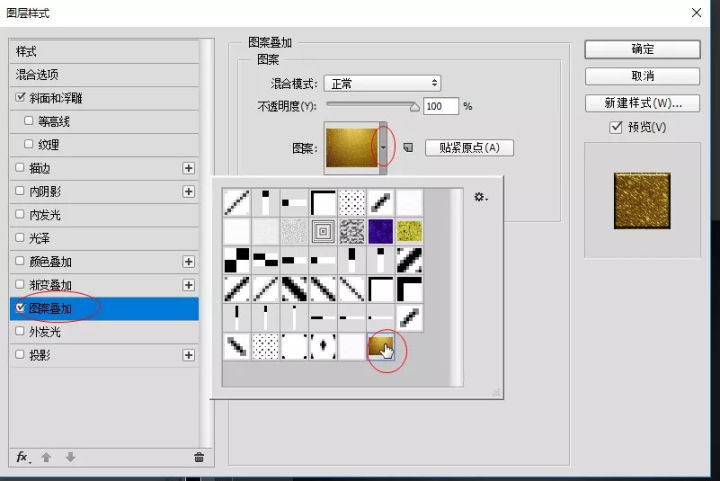720x481 pixels.
Task: Select the gold pattern thumbnail
Action: tap(382, 346)
